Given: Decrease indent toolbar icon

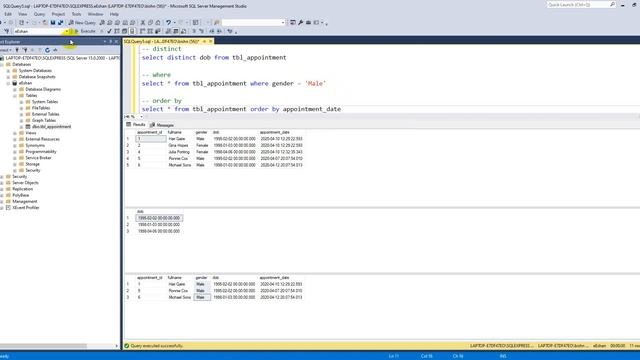Looking at the screenshot, I should 211,31.
